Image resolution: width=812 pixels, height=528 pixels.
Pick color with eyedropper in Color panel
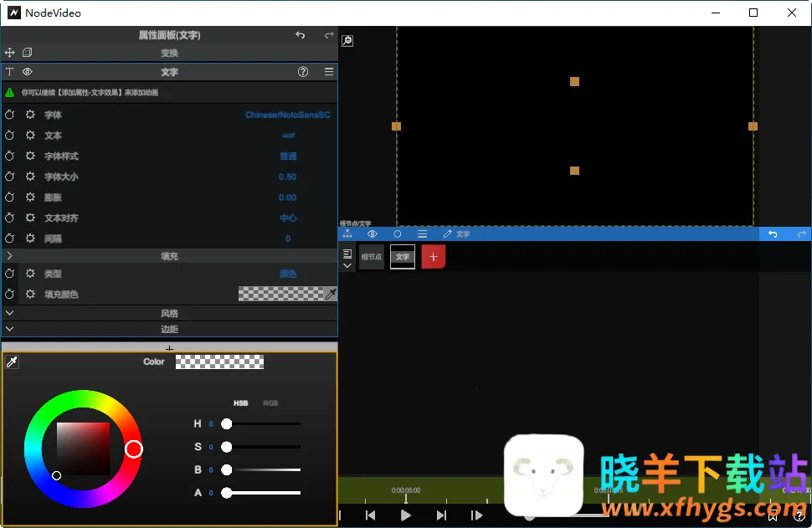click(x=12, y=361)
